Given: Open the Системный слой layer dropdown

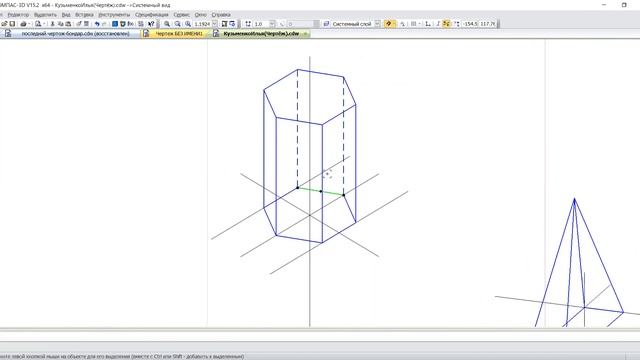Looking at the screenshot, I should [377, 24].
